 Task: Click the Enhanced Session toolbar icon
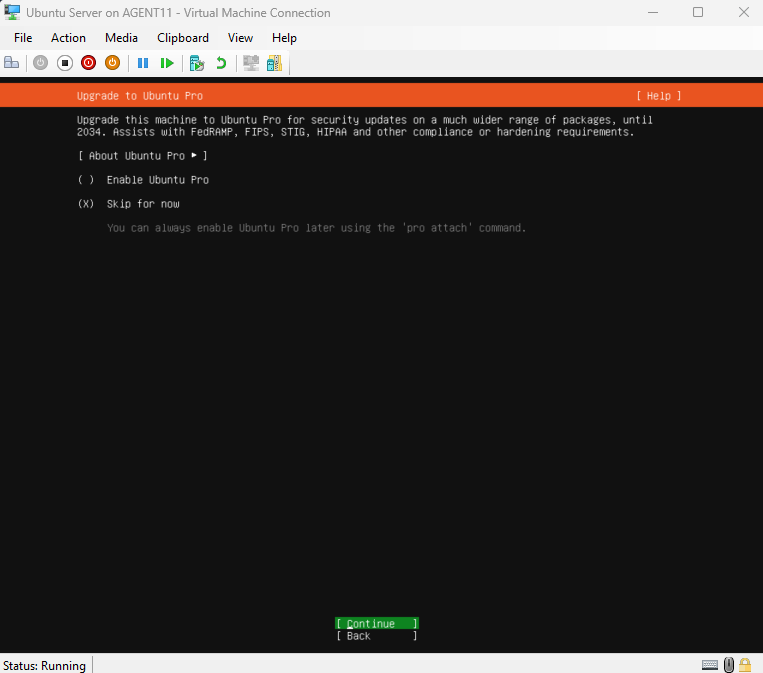click(251, 63)
